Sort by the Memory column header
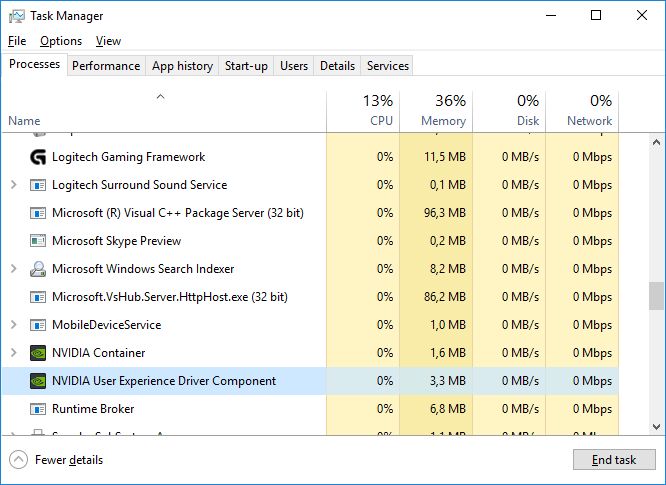This screenshot has width=666, height=485. pyautogui.click(x=436, y=111)
